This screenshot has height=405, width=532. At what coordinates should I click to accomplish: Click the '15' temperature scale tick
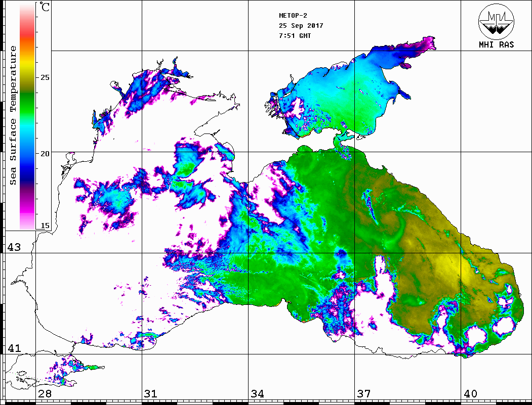click(45, 226)
